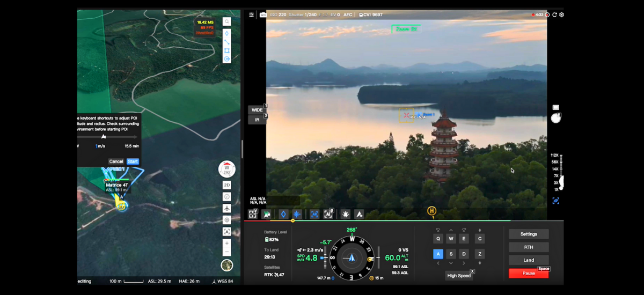Click the fit-to-view frame map button
The width and height of the screenshot is (644, 295).
pyautogui.click(x=227, y=232)
